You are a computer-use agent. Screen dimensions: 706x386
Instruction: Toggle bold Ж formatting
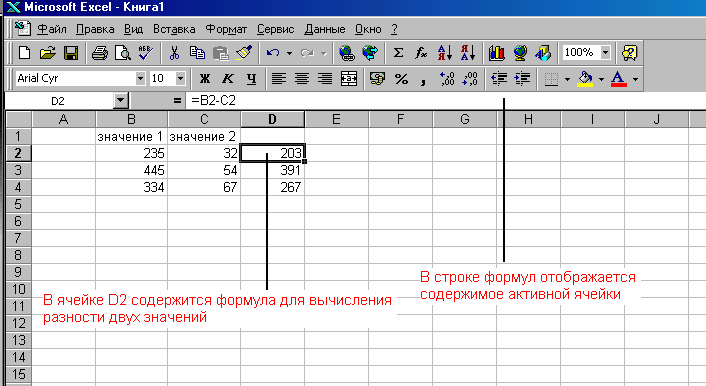(205, 79)
